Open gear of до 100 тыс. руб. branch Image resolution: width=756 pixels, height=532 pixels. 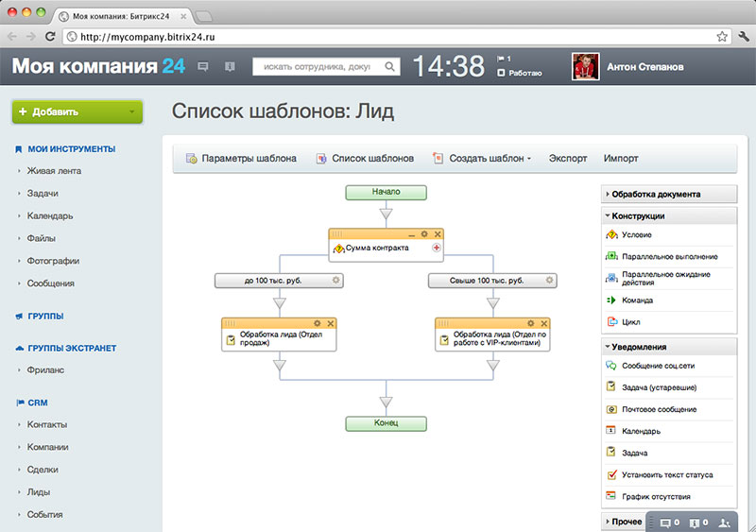pos(335,280)
